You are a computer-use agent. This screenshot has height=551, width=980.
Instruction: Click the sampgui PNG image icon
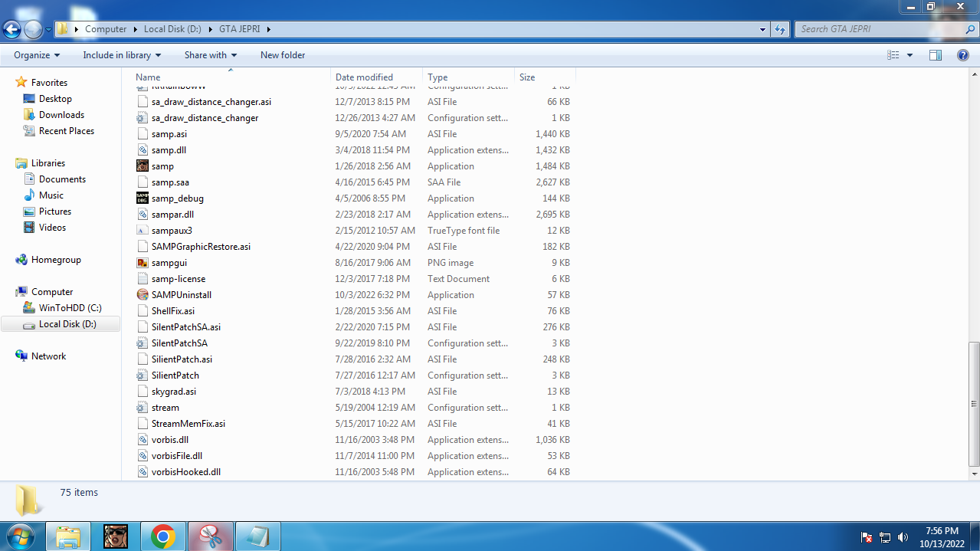click(142, 263)
